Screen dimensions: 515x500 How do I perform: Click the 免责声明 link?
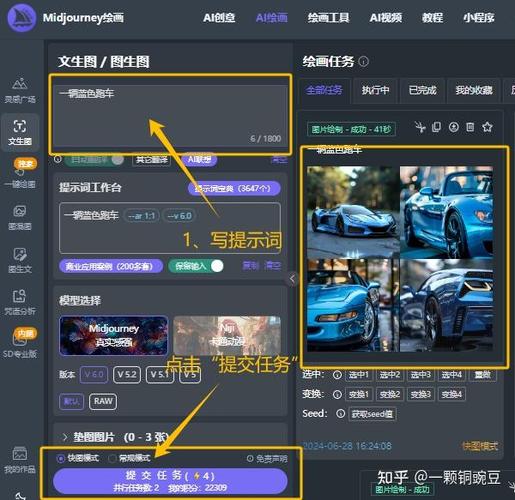(x=267, y=459)
